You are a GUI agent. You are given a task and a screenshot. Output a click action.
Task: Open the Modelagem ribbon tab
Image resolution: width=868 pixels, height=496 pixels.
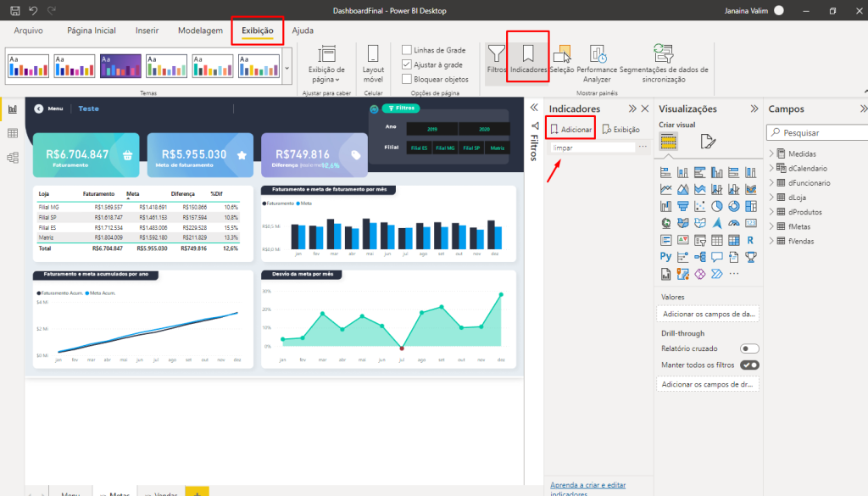click(200, 31)
